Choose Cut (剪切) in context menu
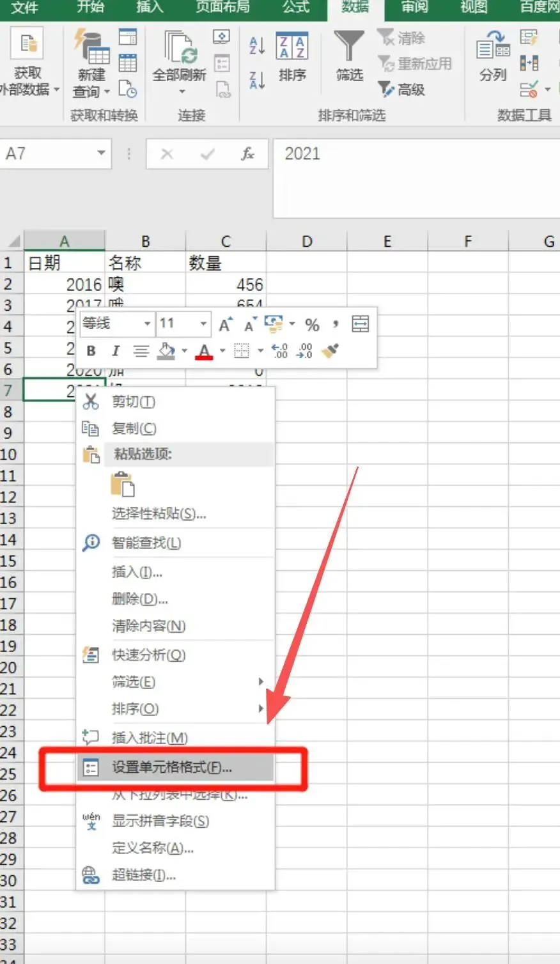Screen dimensions: 560x964 point(175,401)
